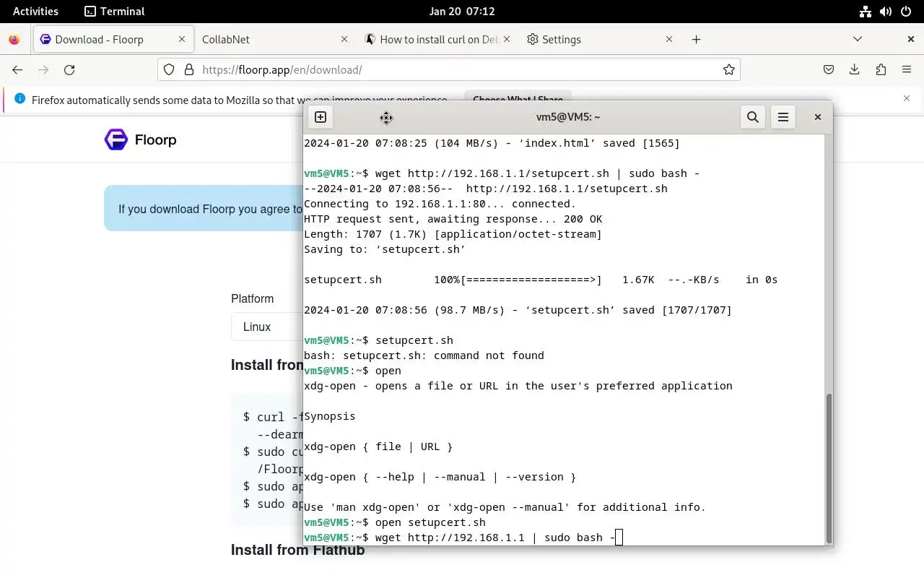Open a new terminal tab with the plus icon
Image resolution: width=924 pixels, height=578 pixels.
point(321,117)
